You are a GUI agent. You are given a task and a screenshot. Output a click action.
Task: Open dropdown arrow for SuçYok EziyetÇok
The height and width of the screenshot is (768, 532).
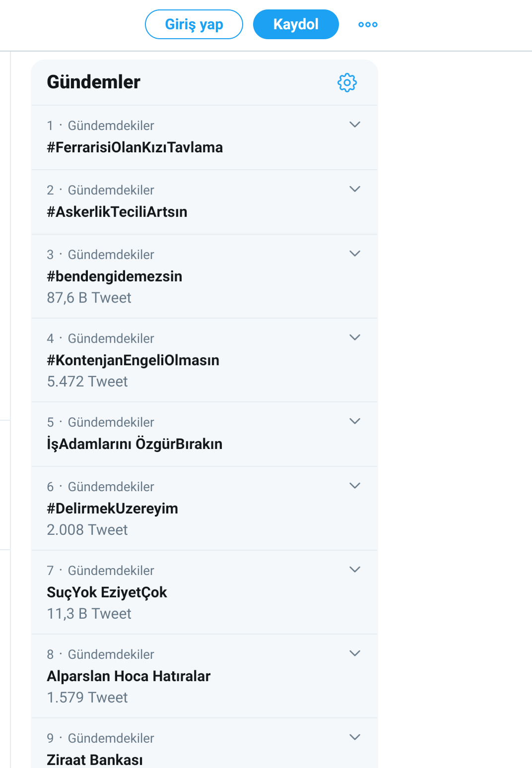[354, 570]
